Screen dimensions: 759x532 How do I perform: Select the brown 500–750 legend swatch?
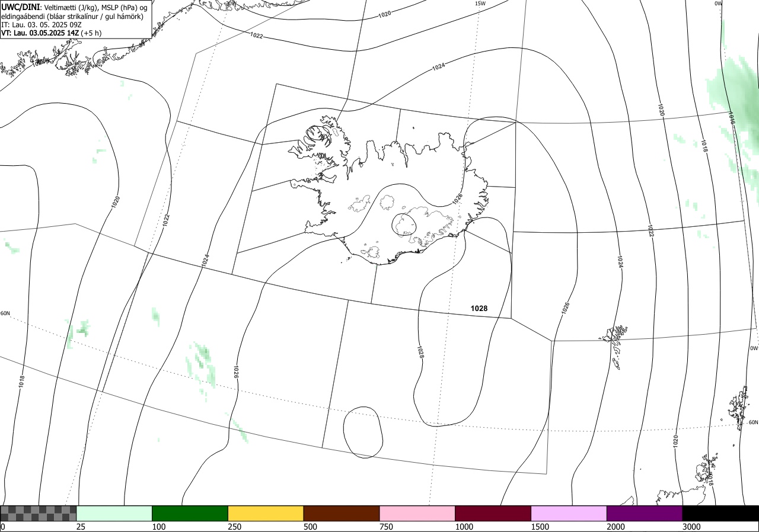point(342,513)
